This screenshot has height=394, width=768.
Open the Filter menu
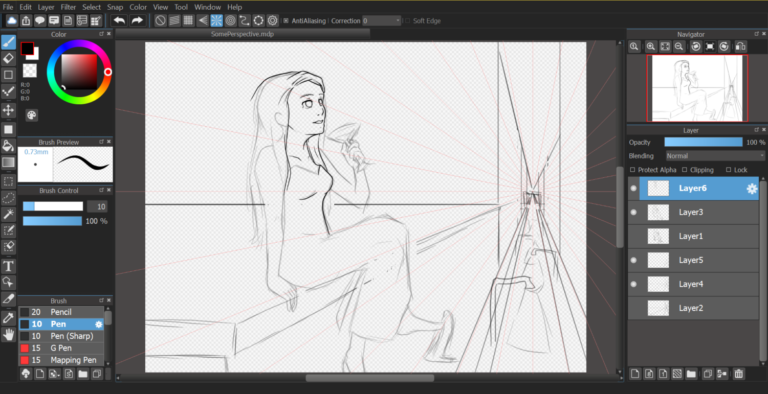tap(68, 7)
